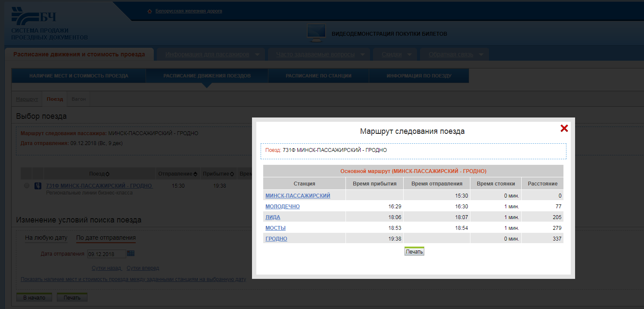This screenshot has height=309, width=644.
Task: Expand the Часто задаваемые вопросы dropdown arrow
Action: click(x=363, y=55)
